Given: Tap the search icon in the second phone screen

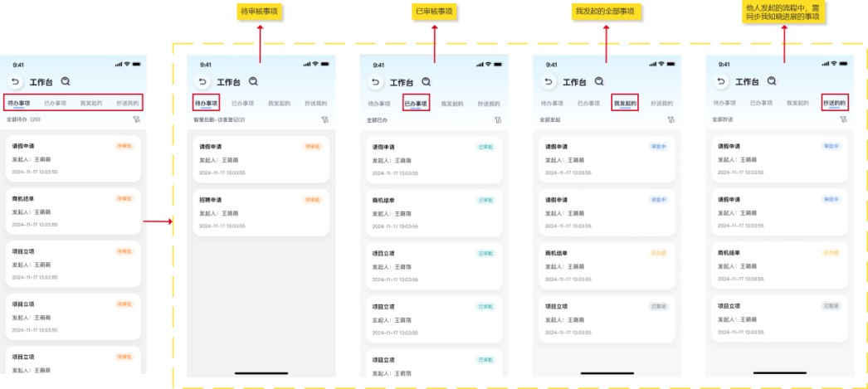Looking at the screenshot, I should tap(253, 81).
